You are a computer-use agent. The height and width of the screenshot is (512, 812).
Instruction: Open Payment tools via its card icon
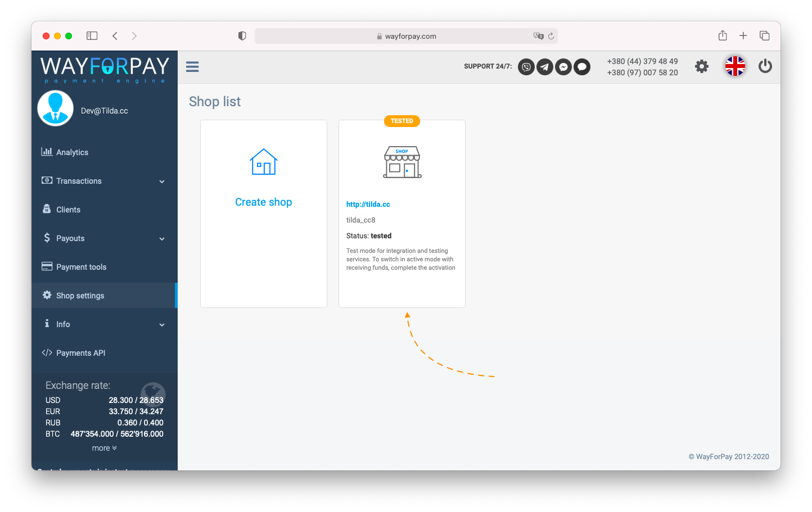click(47, 266)
